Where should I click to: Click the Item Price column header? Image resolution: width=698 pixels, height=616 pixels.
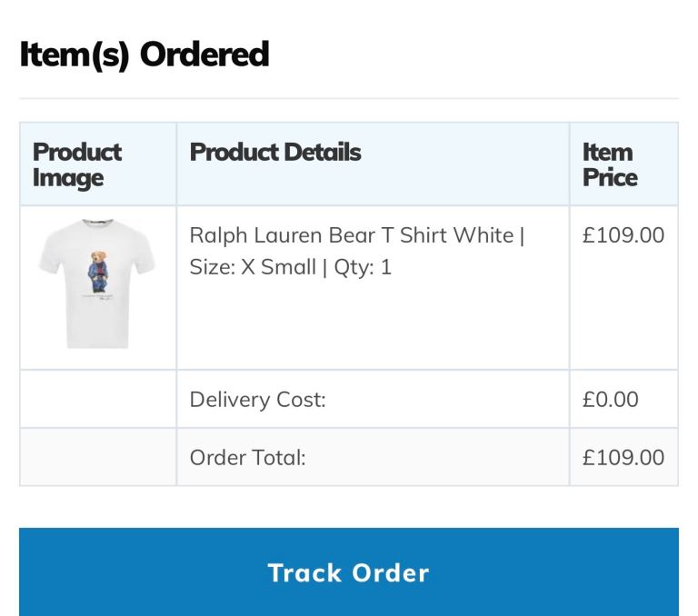click(x=609, y=164)
